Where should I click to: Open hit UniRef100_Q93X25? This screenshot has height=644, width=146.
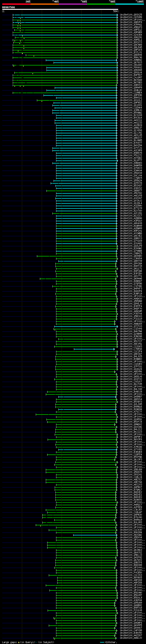click(x=131, y=15)
